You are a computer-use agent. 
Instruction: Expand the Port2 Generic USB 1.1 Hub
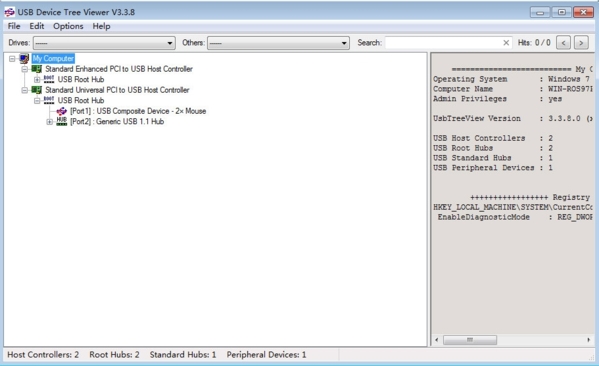[49, 122]
